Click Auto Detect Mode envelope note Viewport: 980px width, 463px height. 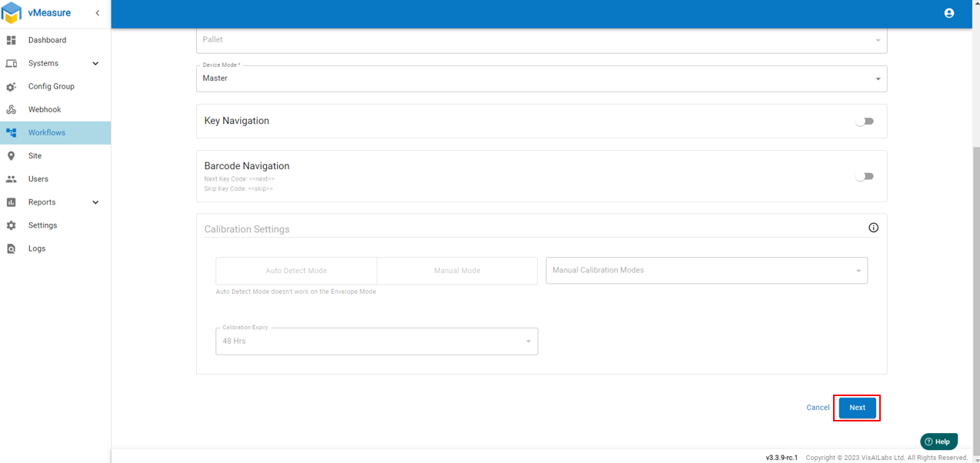[x=296, y=291]
